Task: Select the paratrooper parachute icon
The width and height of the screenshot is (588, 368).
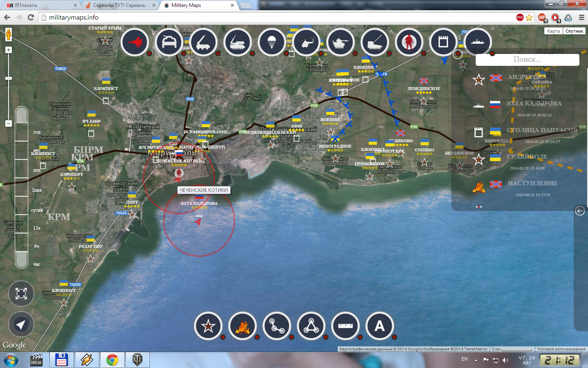Action: click(272, 42)
